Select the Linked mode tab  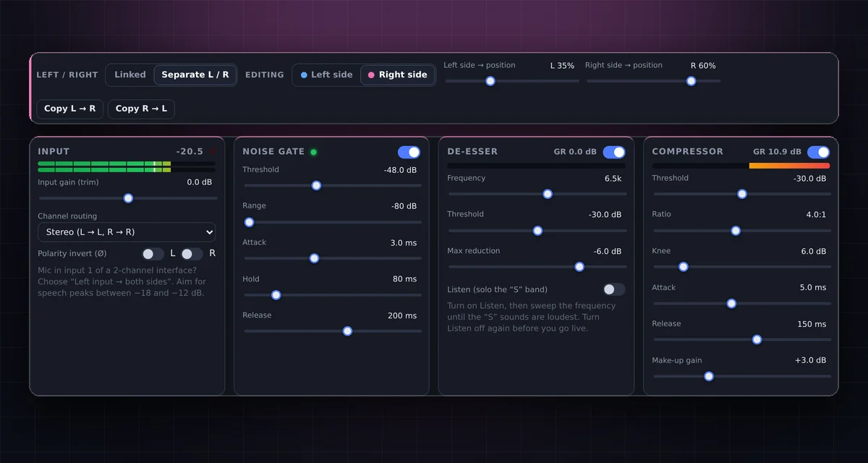130,75
